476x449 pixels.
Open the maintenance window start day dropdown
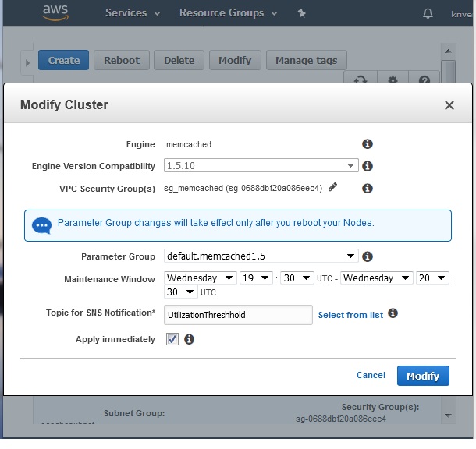201,278
